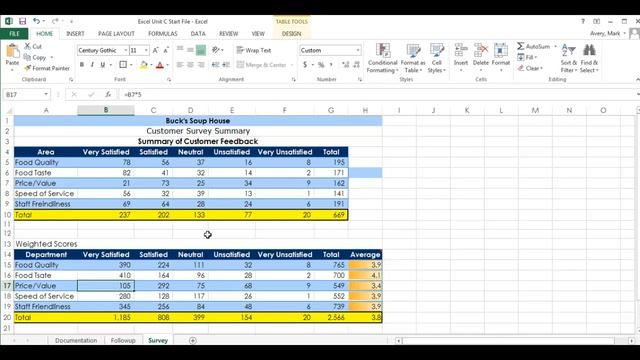Screen dimensions: 640x360
Task: Expand the Name Box dropdown
Action: [x=46, y=94]
